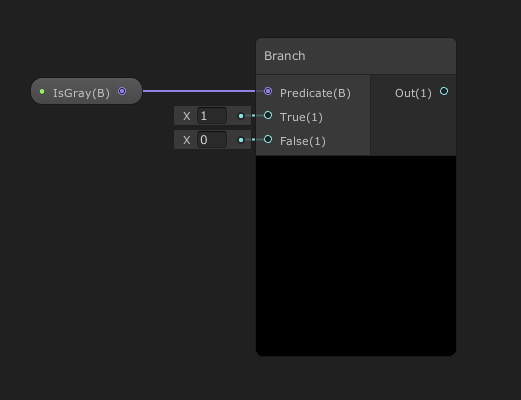Click the purple edge connecting IsGray to Predicate
Viewport: 521px width, 400px height.
[x=199, y=91]
